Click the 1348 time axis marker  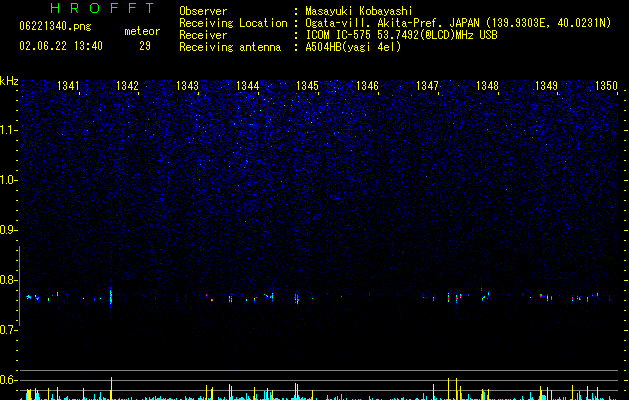487,85
